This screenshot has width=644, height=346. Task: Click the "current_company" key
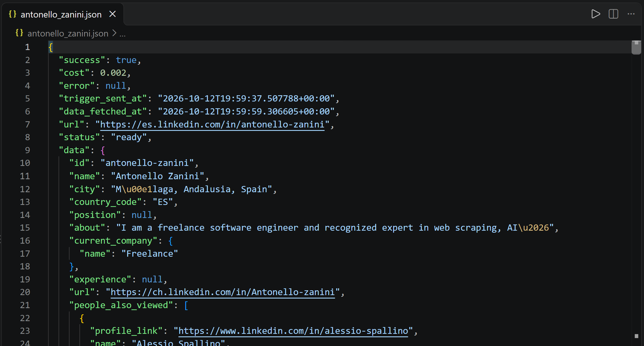[x=113, y=241]
